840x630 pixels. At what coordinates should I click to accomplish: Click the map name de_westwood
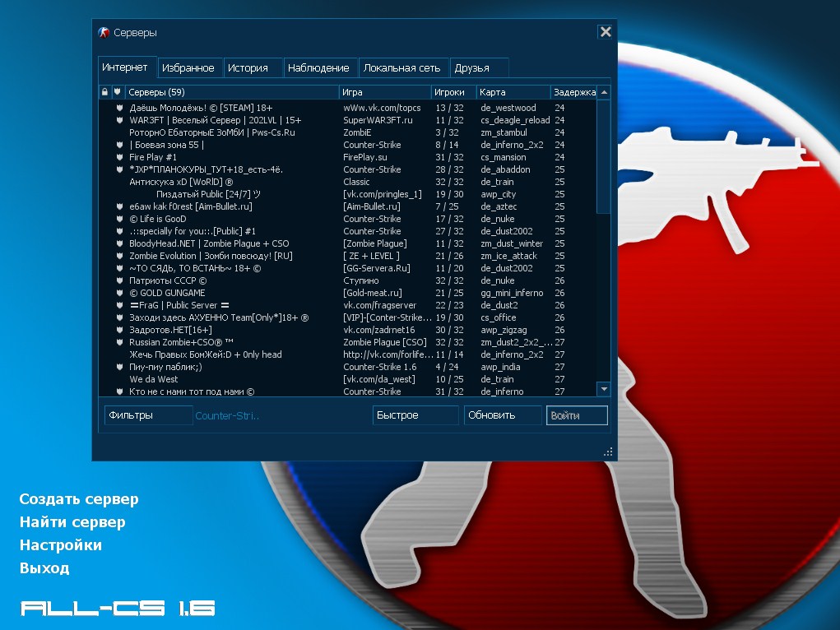[x=508, y=109]
